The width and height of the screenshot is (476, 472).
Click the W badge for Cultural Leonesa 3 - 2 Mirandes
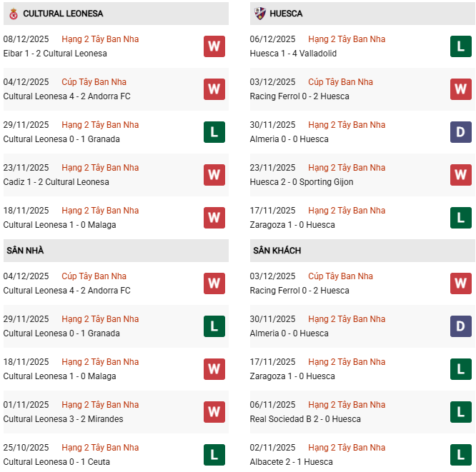(x=214, y=412)
